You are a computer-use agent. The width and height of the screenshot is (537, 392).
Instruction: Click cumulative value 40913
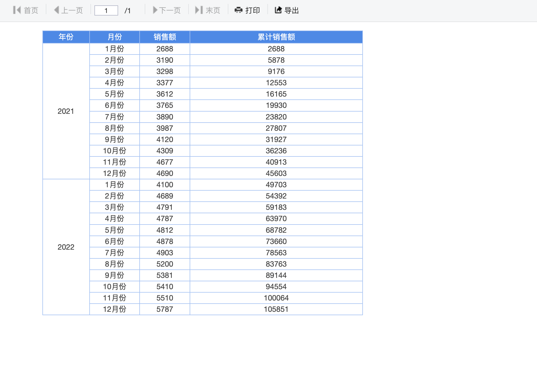(276, 162)
